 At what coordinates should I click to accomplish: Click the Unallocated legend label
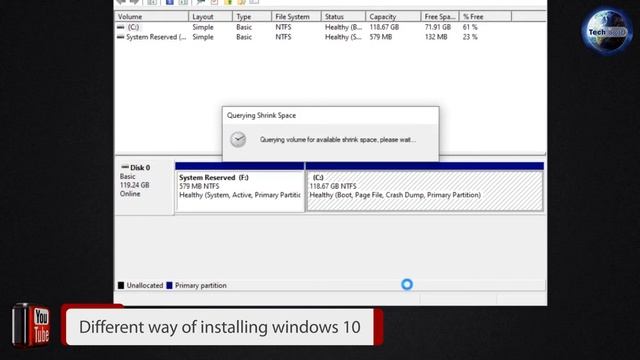point(144,285)
